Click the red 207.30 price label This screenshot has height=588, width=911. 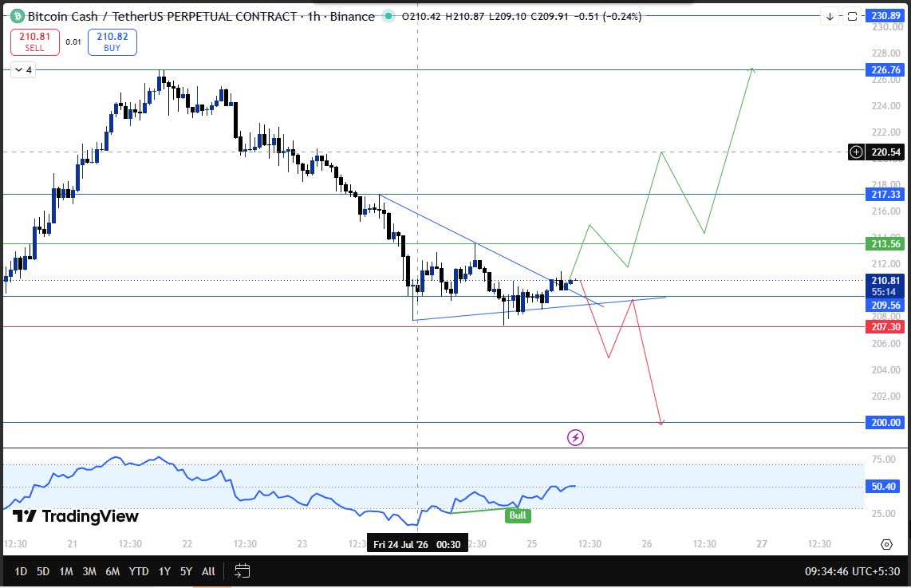click(x=885, y=326)
